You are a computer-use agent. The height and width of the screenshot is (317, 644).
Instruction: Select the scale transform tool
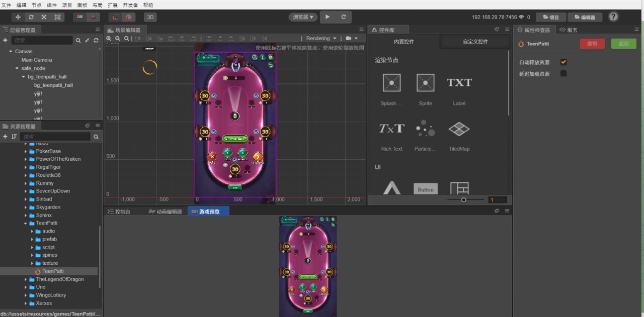click(x=44, y=17)
